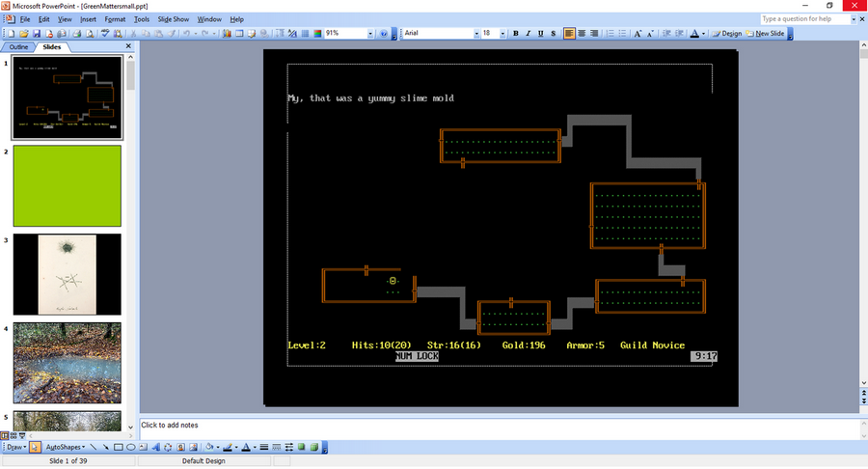The image size is (868, 469).
Task: Select the Line drawing tool
Action: [93, 448]
